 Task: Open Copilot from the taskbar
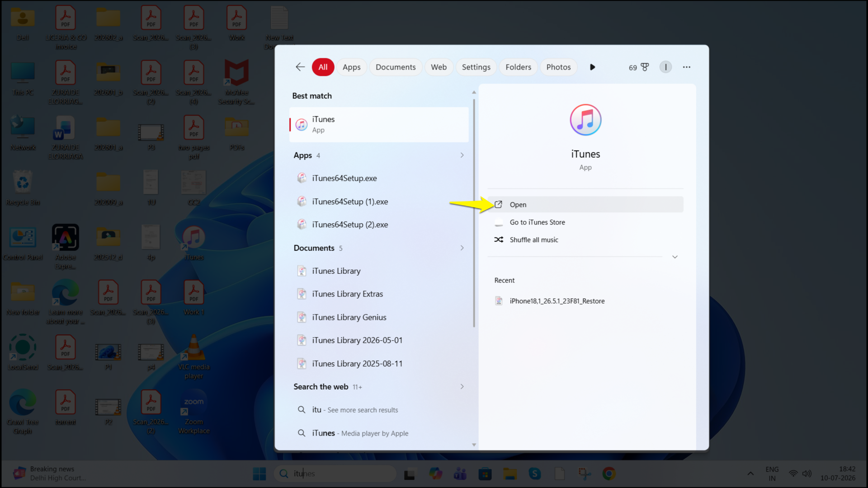(x=436, y=474)
